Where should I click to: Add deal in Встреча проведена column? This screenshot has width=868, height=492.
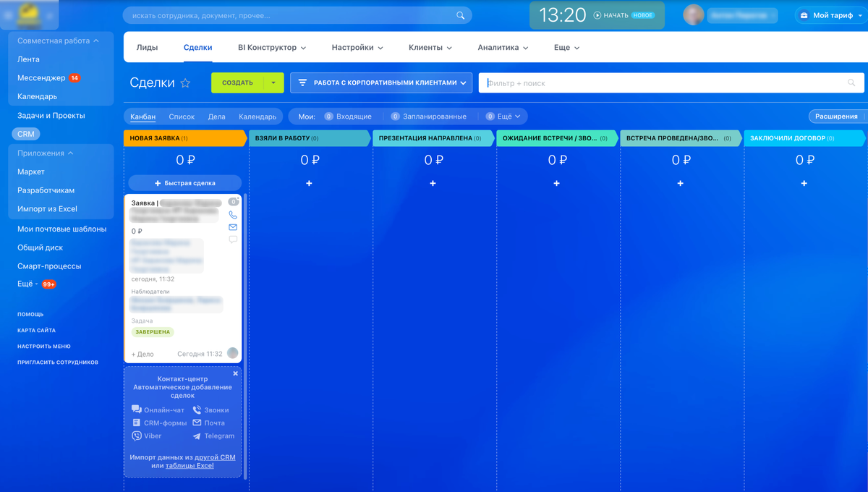point(680,184)
